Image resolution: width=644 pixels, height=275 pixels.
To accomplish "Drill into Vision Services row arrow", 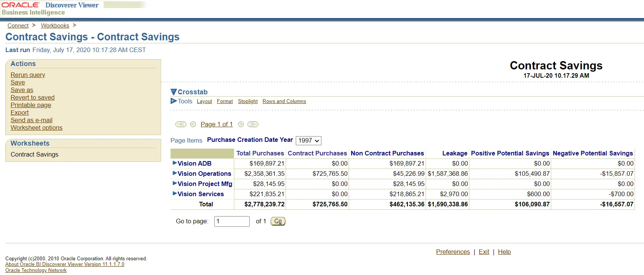I will (x=175, y=193).
